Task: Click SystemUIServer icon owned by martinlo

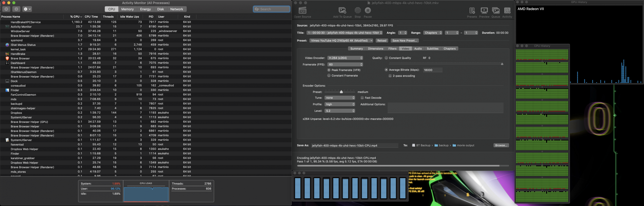Action: pyautogui.click(x=7, y=140)
